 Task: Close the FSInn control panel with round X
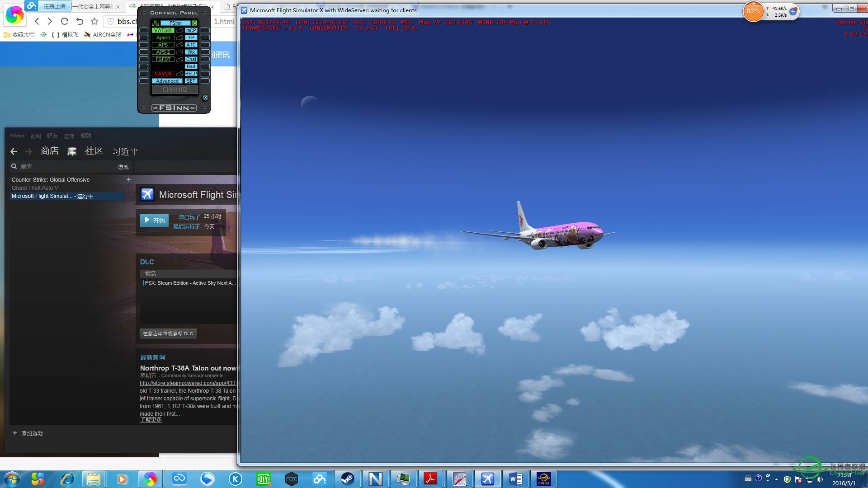click(x=205, y=98)
